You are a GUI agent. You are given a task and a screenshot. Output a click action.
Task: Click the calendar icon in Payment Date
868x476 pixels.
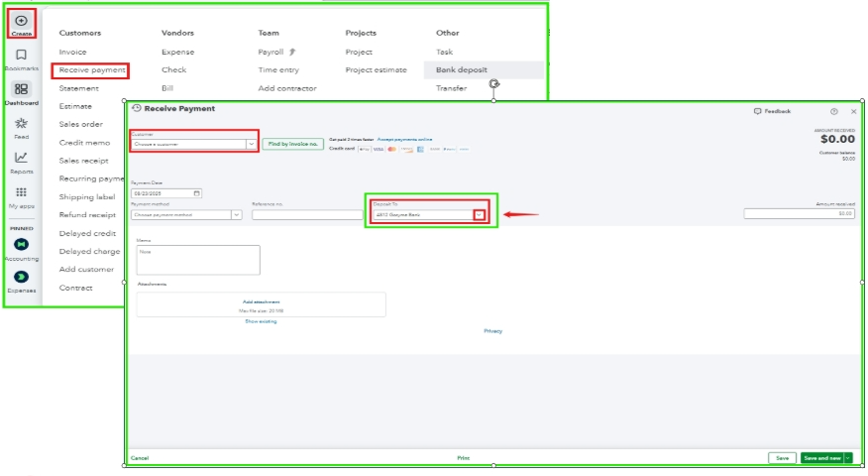196,193
